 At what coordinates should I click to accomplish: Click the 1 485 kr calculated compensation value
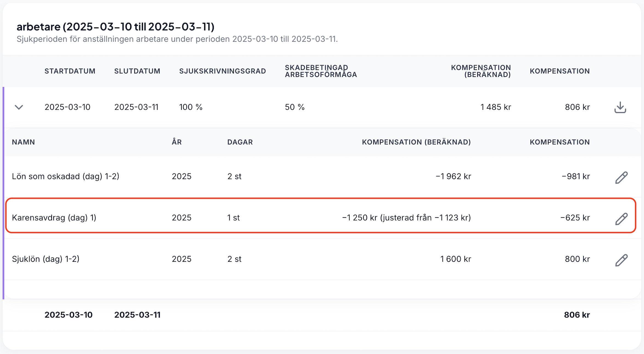tap(495, 107)
